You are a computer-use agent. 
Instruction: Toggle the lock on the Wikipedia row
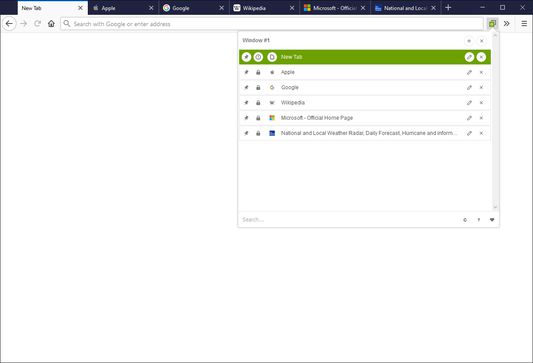(258, 103)
